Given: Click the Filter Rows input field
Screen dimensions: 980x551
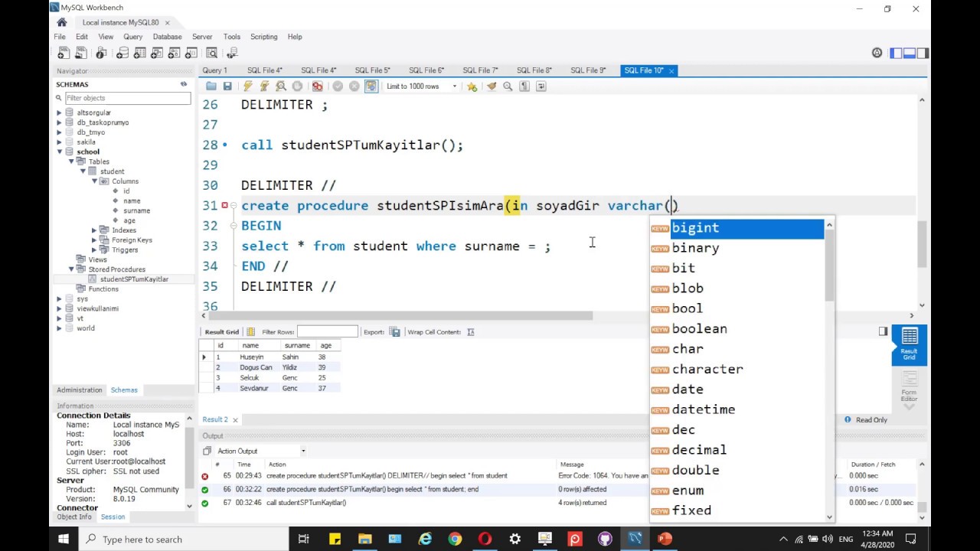Looking at the screenshot, I should (x=327, y=332).
